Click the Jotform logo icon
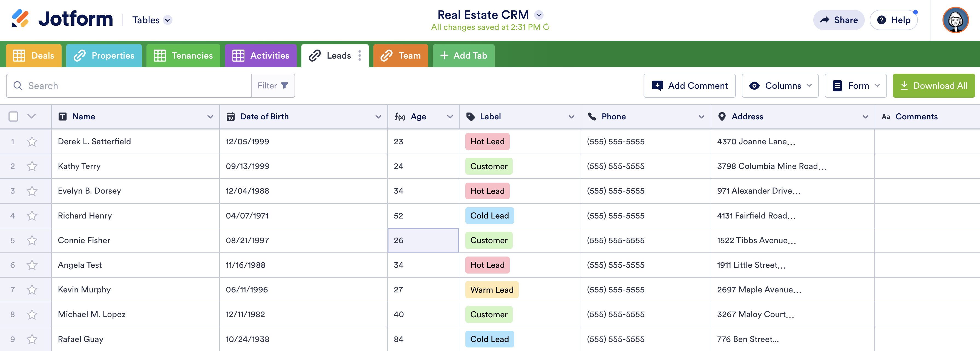The width and height of the screenshot is (980, 351). tap(20, 18)
